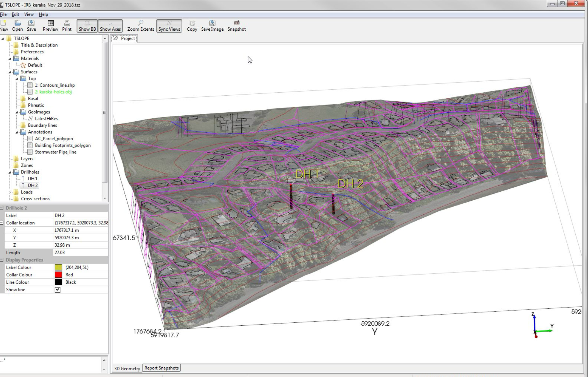Click the New project icon
This screenshot has height=377, width=588.
(x=4, y=25)
